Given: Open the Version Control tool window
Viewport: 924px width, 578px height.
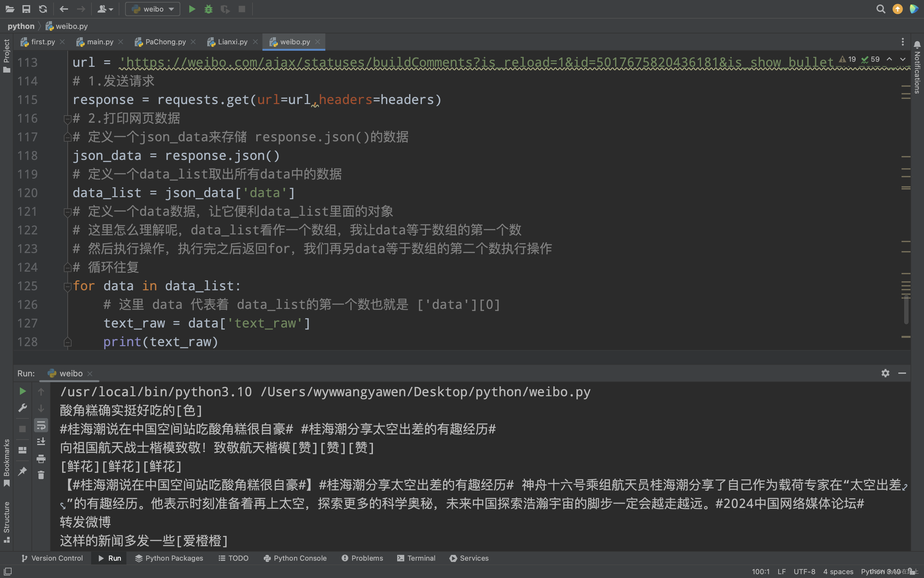Looking at the screenshot, I should pyautogui.click(x=52, y=558).
